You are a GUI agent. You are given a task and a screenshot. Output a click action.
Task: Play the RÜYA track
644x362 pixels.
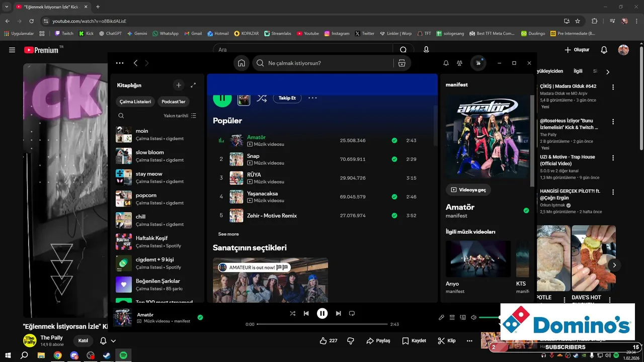click(322, 178)
